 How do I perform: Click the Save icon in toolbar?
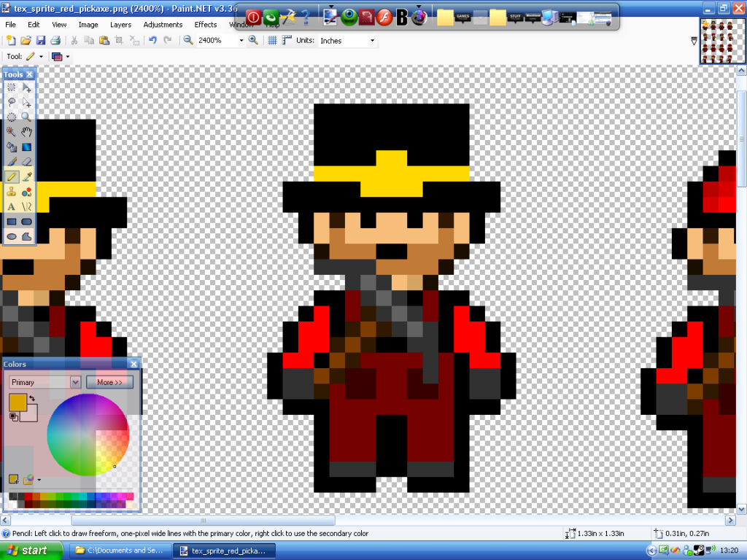pyautogui.click(x=41, y=40)
